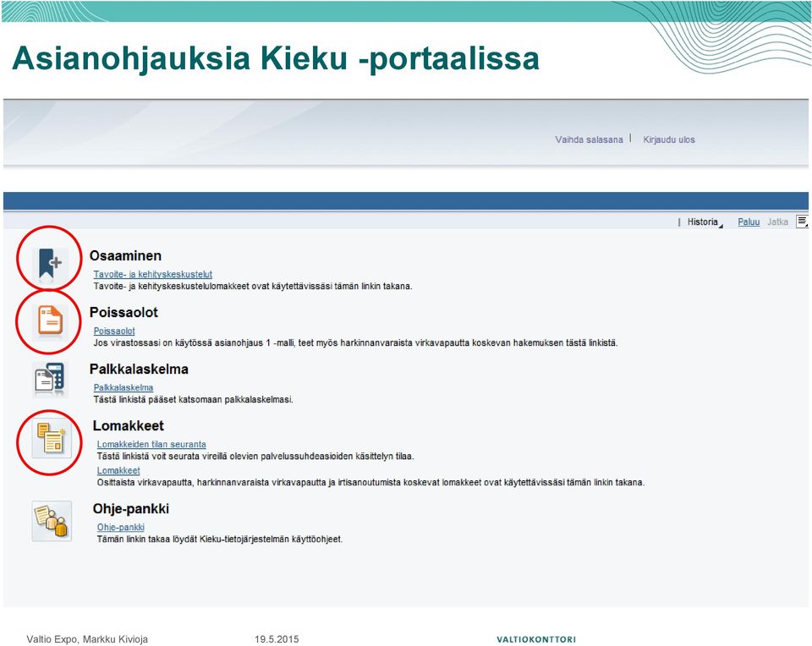Open the Ohje-pankki underlined link
The width and height of the screenshot is (812, 646).
pyautogui.click(x=121, y=527)
